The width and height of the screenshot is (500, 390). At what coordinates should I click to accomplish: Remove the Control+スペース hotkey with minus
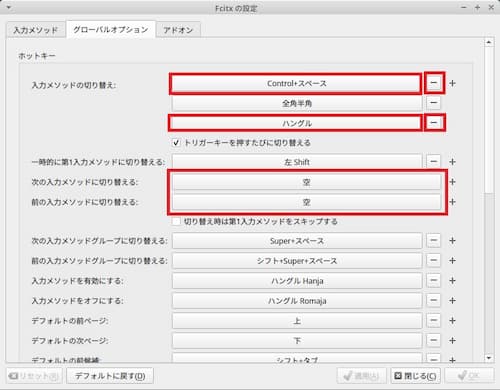click(x=433, y=83)
